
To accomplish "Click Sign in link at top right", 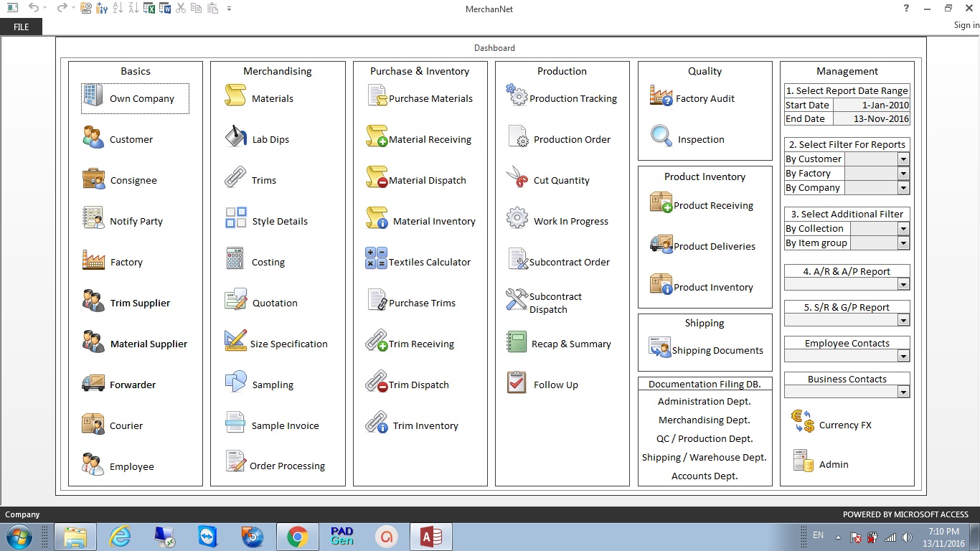I will pos(966,25).
